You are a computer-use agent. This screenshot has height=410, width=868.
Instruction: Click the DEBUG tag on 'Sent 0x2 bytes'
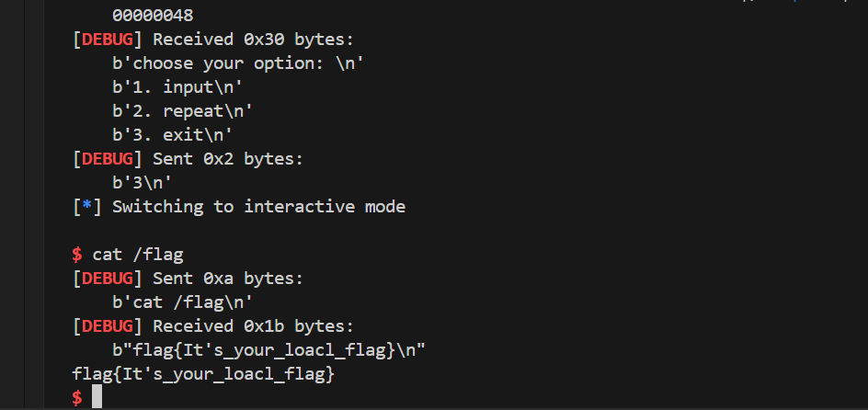pyautogui.click(x=108, y=159)
